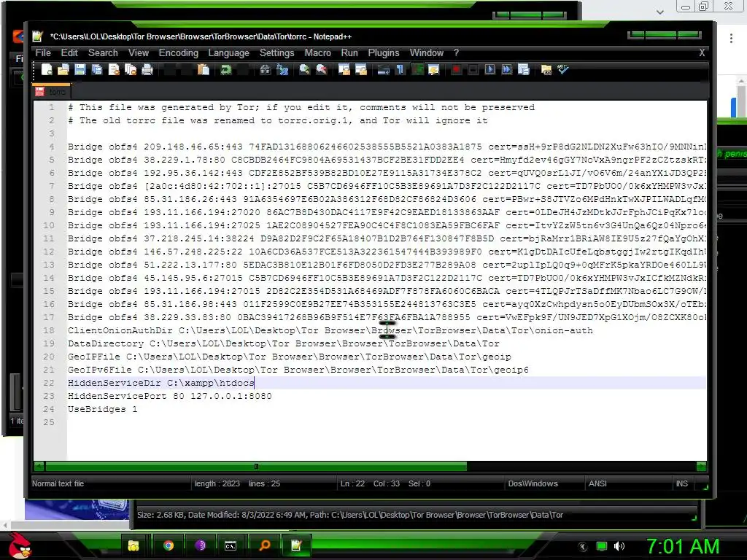Image resolution: width=747 pixels, height=560 pixels.
Task: Click the Zoom In magnifier icon
Action: click(304, 69)
